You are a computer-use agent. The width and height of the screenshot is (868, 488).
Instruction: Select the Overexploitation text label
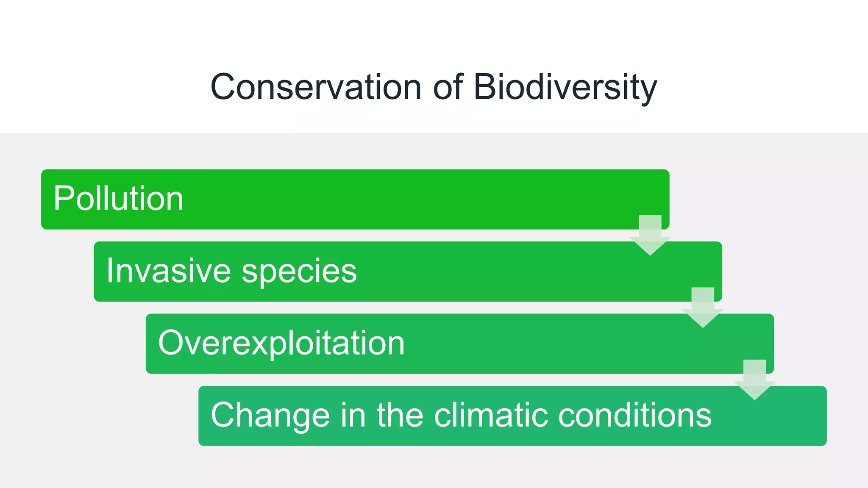[281, 343]
